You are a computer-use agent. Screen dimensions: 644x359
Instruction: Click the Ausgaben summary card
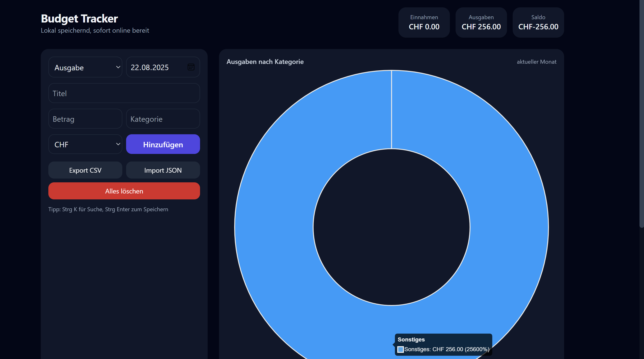pyautogui.click(x=481, y=22)
